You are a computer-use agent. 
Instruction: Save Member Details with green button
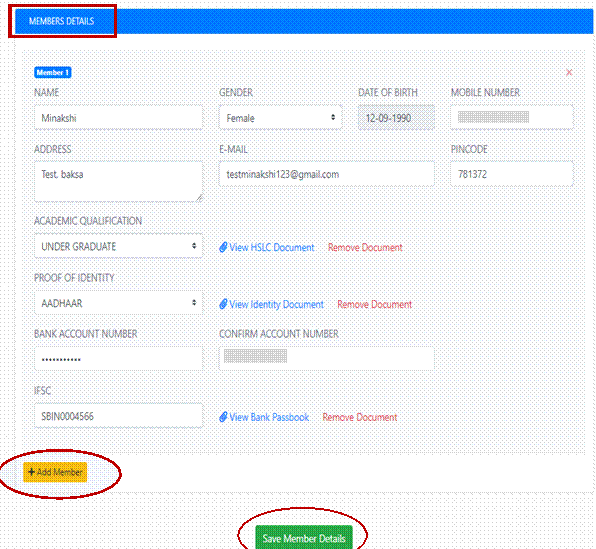point(304,538)
